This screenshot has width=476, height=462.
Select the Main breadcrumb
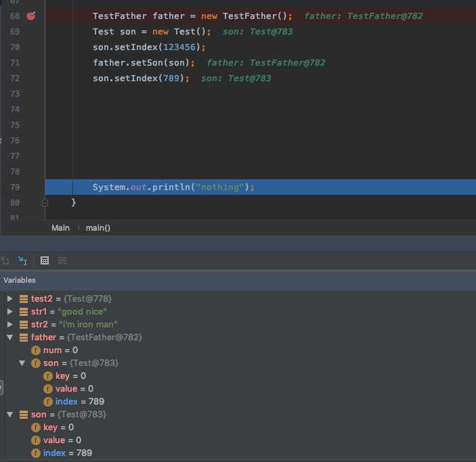coord(60,228)
